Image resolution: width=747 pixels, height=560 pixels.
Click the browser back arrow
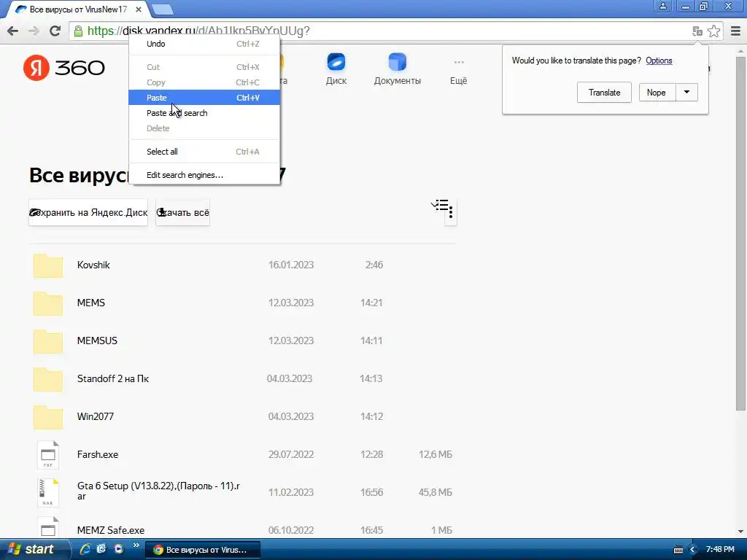click(13, 31)
